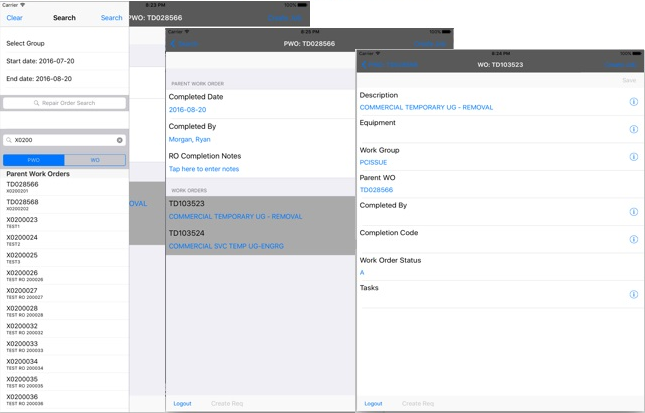This screenshot has height=413, width=645.
Task: Select X0200024 TEST2 row
Action: point(65,240)
